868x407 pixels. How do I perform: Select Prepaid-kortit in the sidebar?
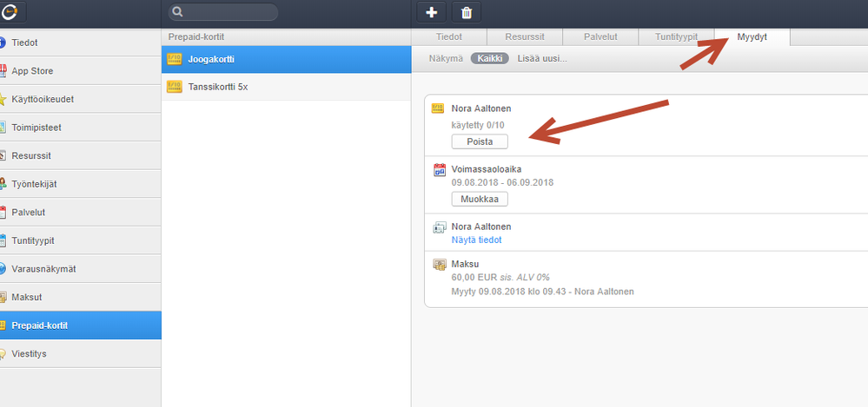pyautogui.click(x=80, y=325)
